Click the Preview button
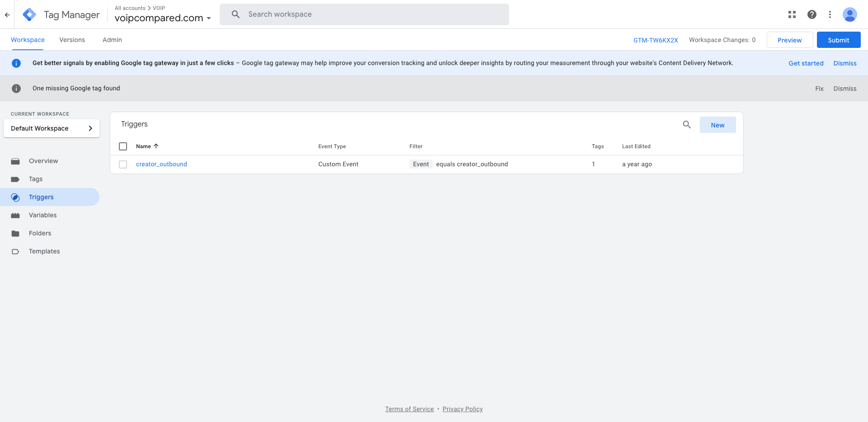868x422 pixels. pyautogui.click(x=789, y=40)
